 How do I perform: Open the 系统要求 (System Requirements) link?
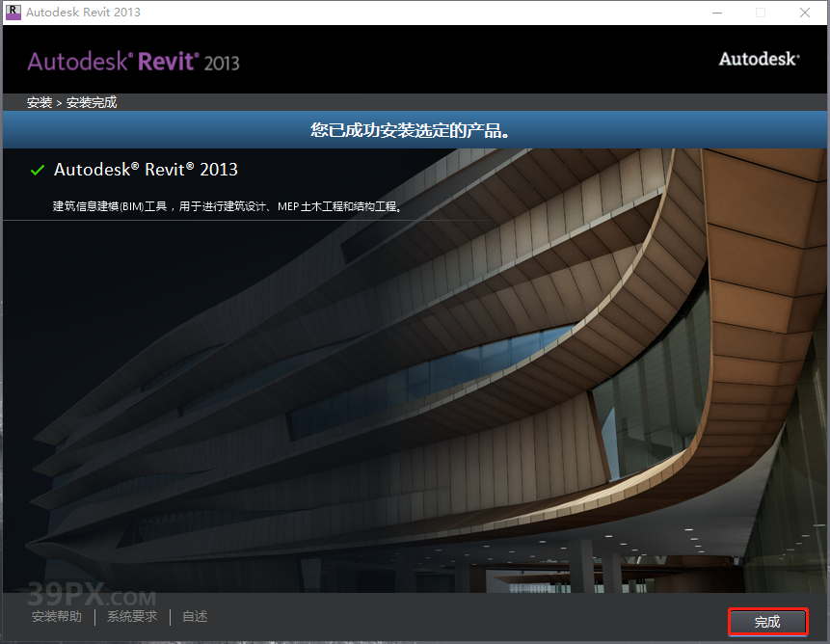click(132, 616)
